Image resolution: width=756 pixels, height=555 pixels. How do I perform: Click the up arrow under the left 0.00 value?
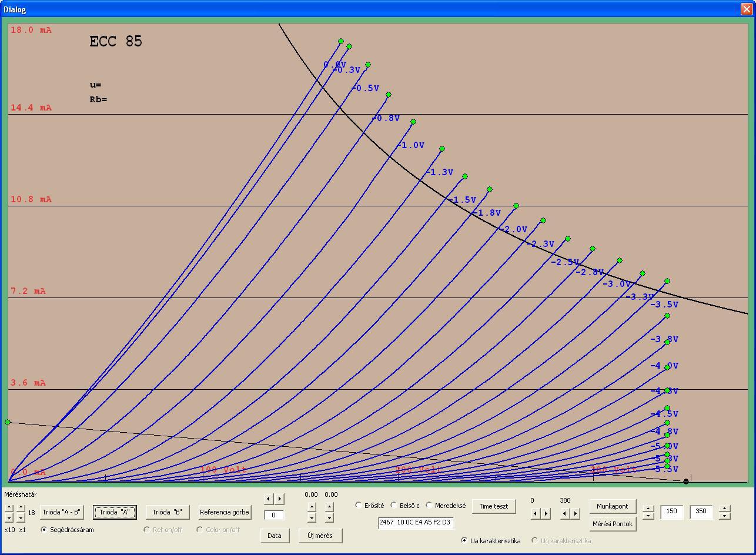312,507
